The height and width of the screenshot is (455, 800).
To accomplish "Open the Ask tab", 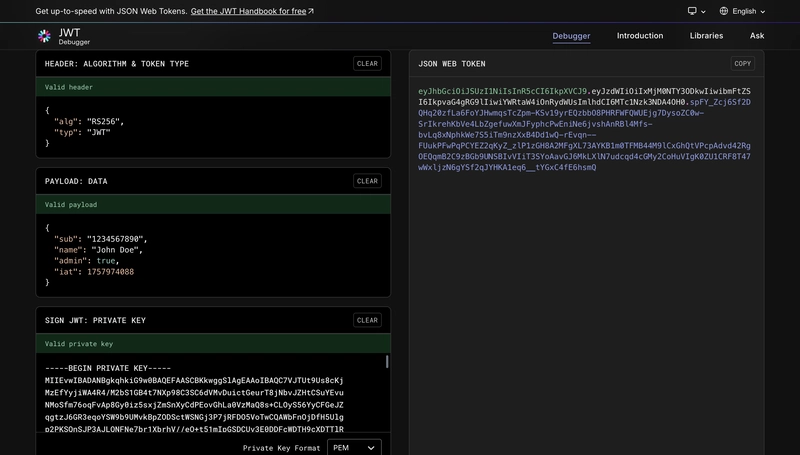I will 757,36.
